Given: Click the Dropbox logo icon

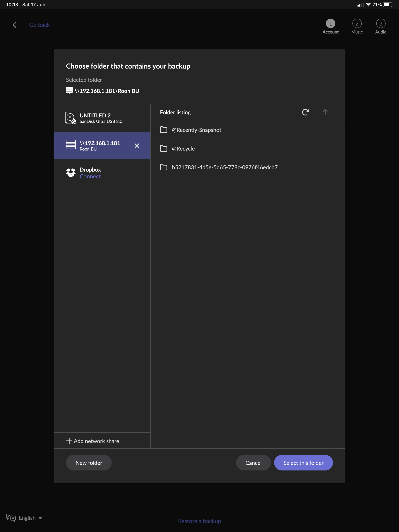Looking at the screenshot, I should (71, 173).
